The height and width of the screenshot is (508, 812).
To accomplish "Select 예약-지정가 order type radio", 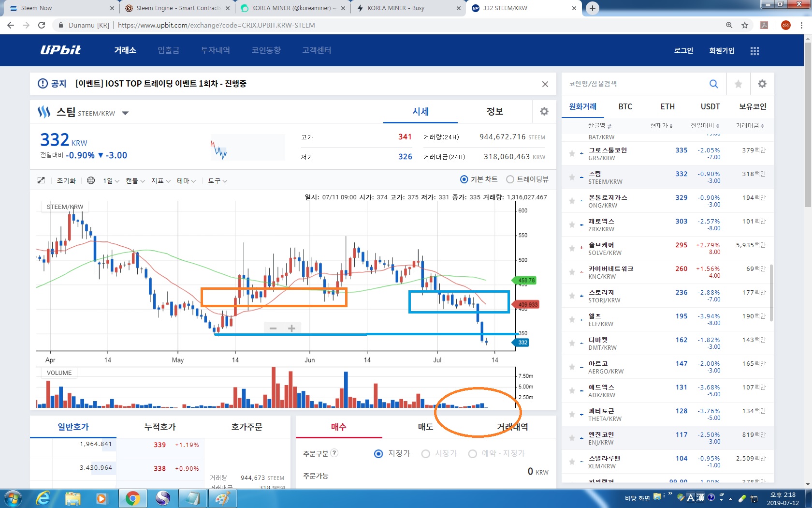I will pyautogui.click(x=473, y=454).
